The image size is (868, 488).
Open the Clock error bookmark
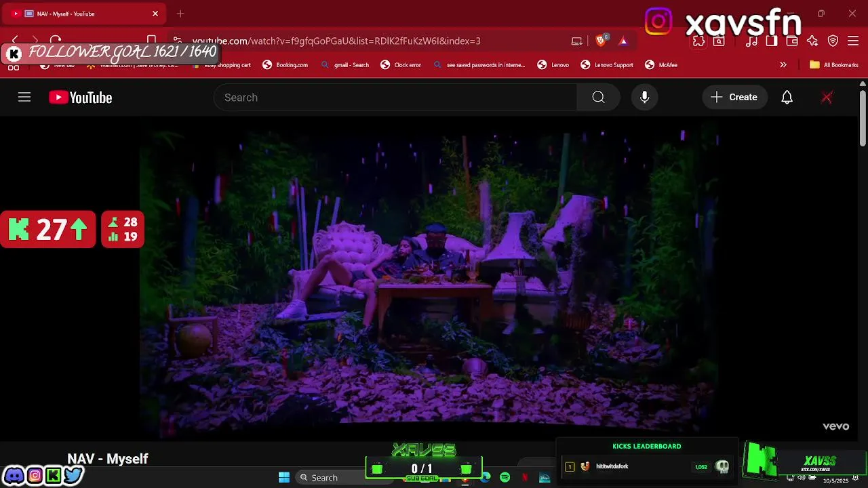401,65
